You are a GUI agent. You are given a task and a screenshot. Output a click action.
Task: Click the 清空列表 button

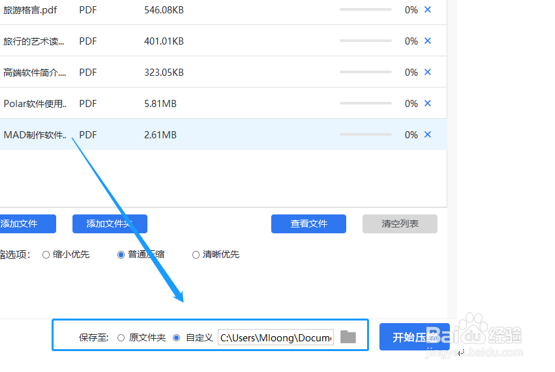(x=400, y=224)
